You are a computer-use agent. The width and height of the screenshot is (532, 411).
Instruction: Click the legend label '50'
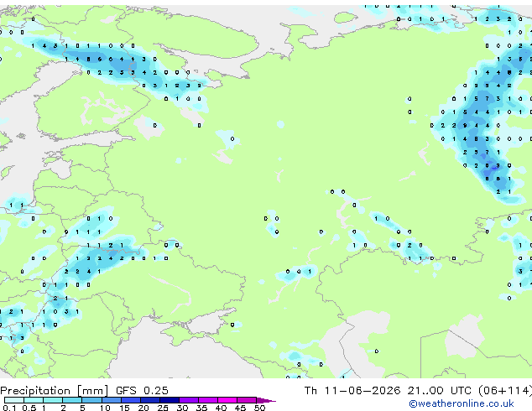point(259,408)
